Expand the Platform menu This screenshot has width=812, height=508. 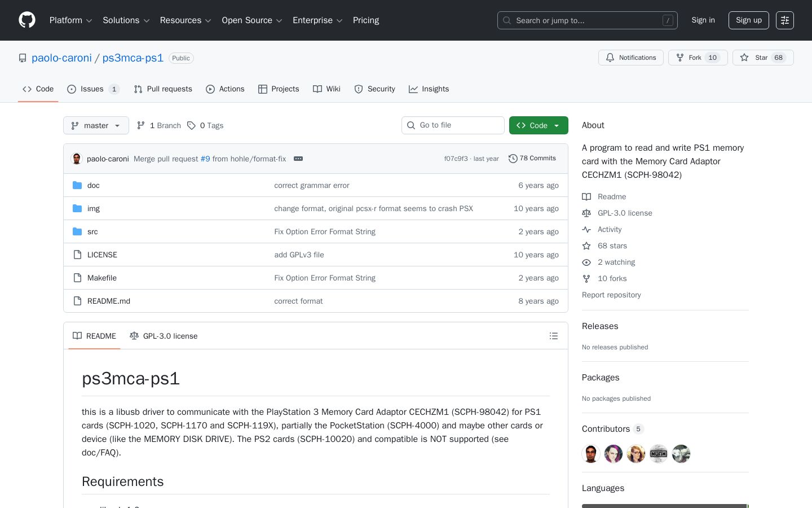tap(71, 20)
